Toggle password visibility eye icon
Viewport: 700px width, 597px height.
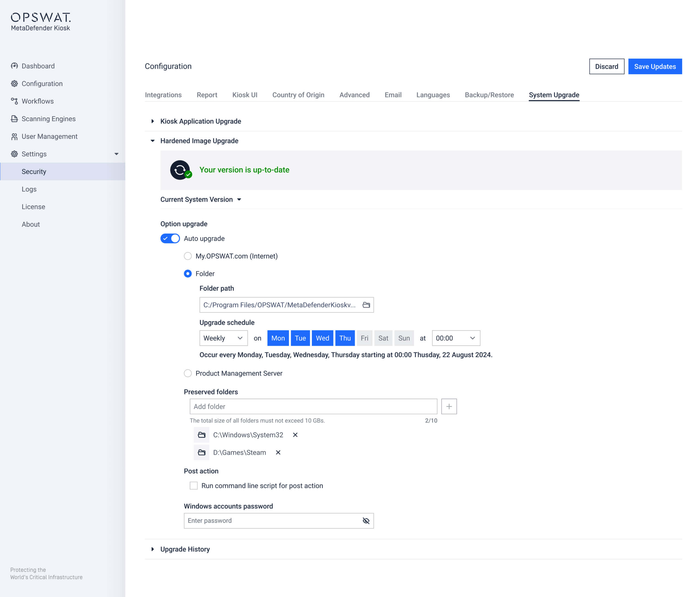[x=366, y=521]
